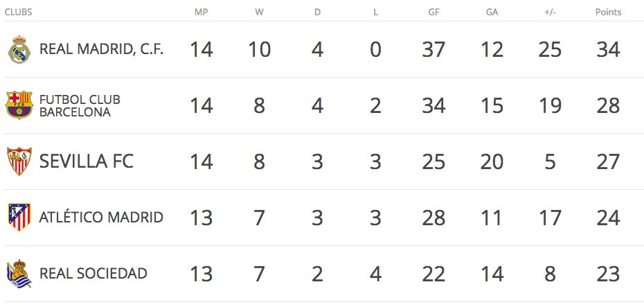Screen dimensions: 644x307
Task: Click Real Madrid's 34 points value
Action: (x=608, y=50)
